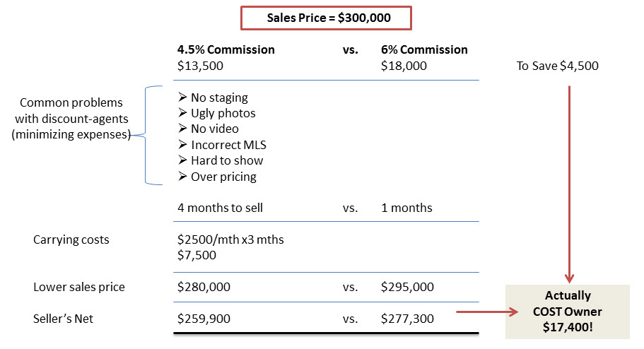This screenshot has width=644, height=349.
Task: Click the Incorrect MLS arrow bullet
Action: [x=183, y=145]
